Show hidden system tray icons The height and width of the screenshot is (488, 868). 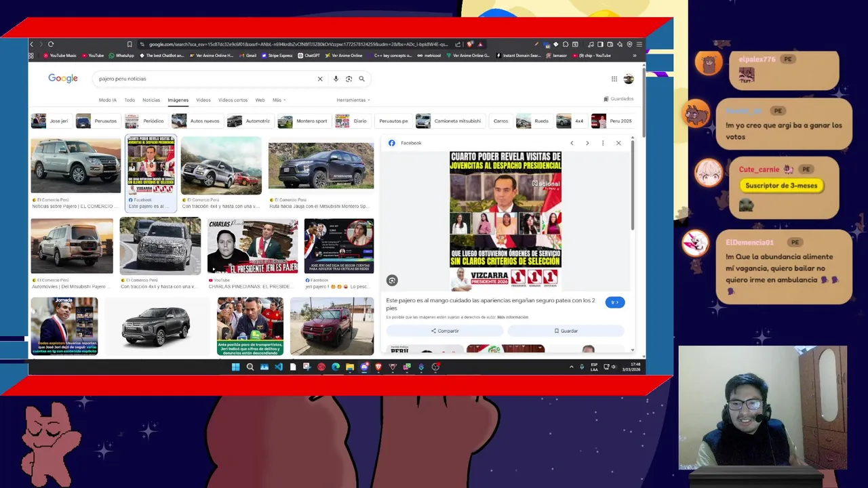click(x=571, y=367)
